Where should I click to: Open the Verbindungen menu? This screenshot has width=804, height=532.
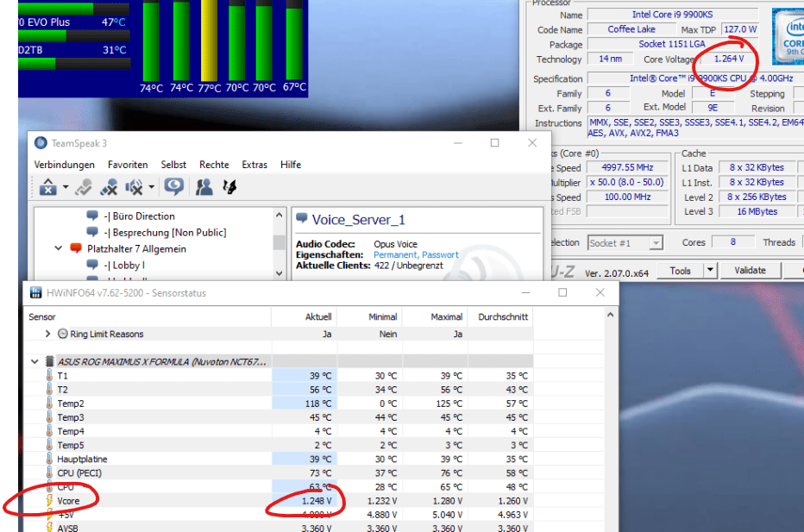(64, 165)
